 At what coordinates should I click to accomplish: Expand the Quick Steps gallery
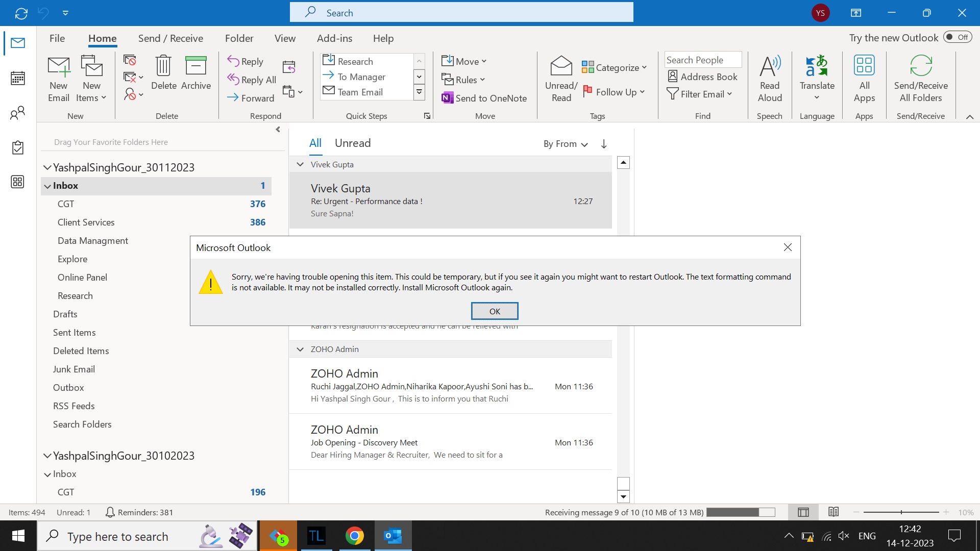419,92
